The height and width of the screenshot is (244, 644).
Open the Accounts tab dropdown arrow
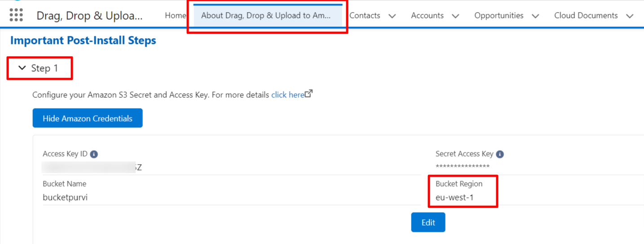[455, 16]
